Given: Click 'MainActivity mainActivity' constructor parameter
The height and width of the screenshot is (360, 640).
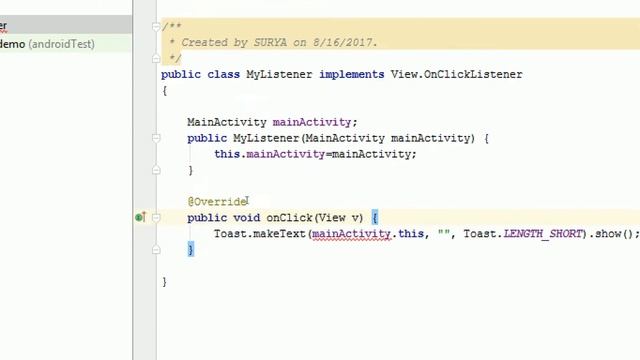Looking at the screenshot, I should point(388,138).
